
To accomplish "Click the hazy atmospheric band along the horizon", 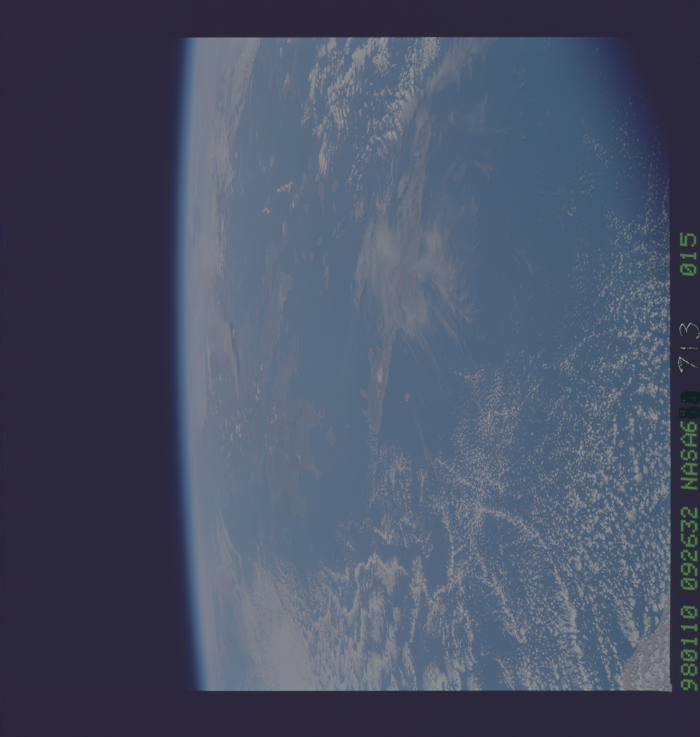I will coord(209,336).
